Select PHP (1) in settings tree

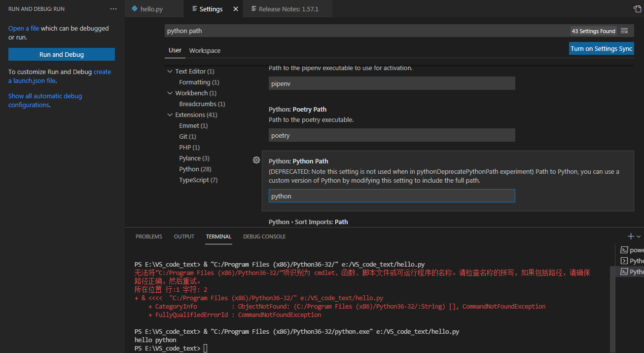point(189,148)
